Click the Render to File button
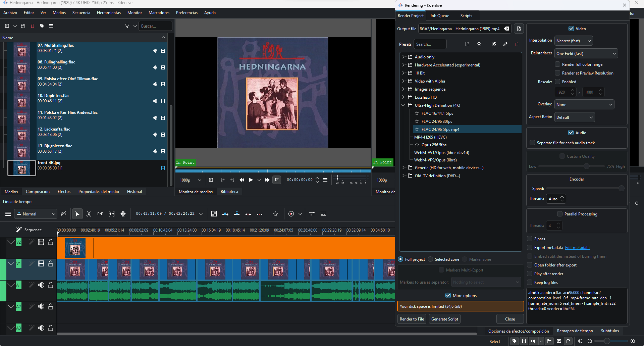This screenshot has height=346, width=644. click(x=412, y=319)
